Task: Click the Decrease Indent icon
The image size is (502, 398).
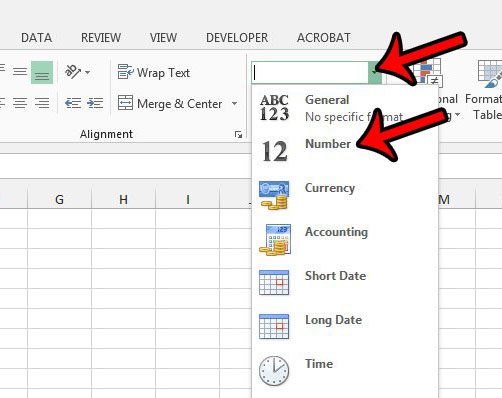Action: [x=73, y=103]
